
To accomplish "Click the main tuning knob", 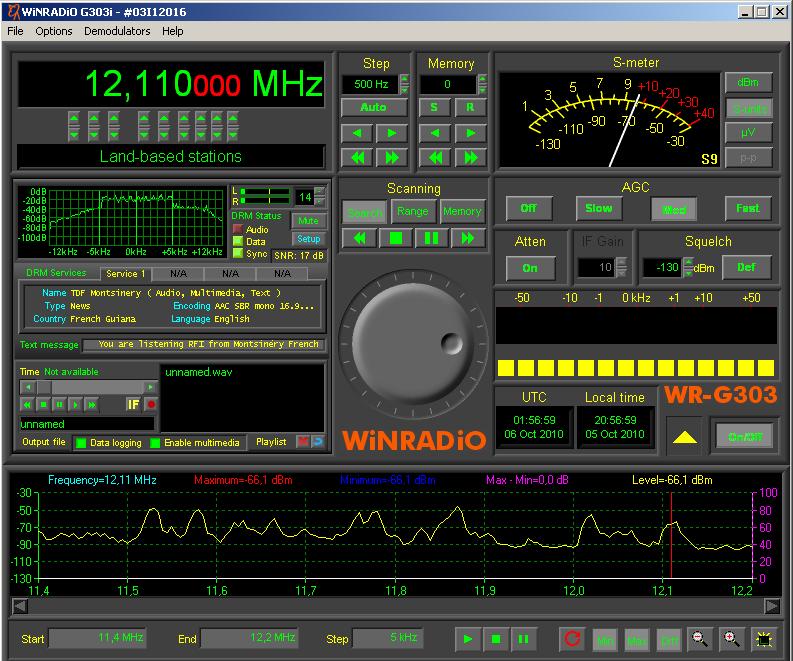I will coord(414,344).
